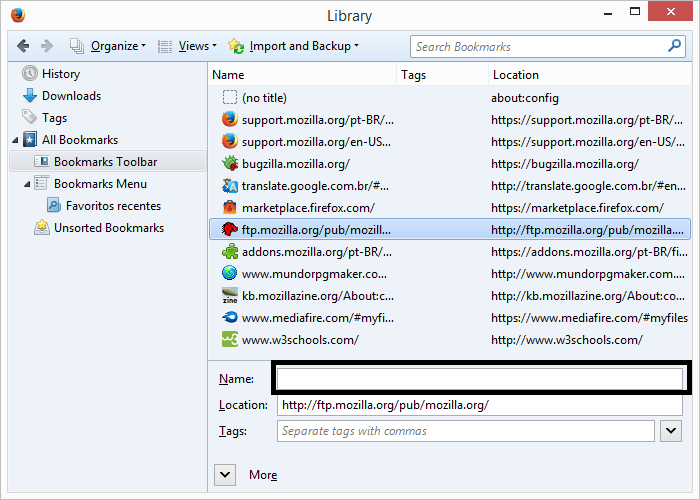700x500 pixels.
Task: Select the Unsorted Bookmarks folder
Action: [x=109, y=228]
